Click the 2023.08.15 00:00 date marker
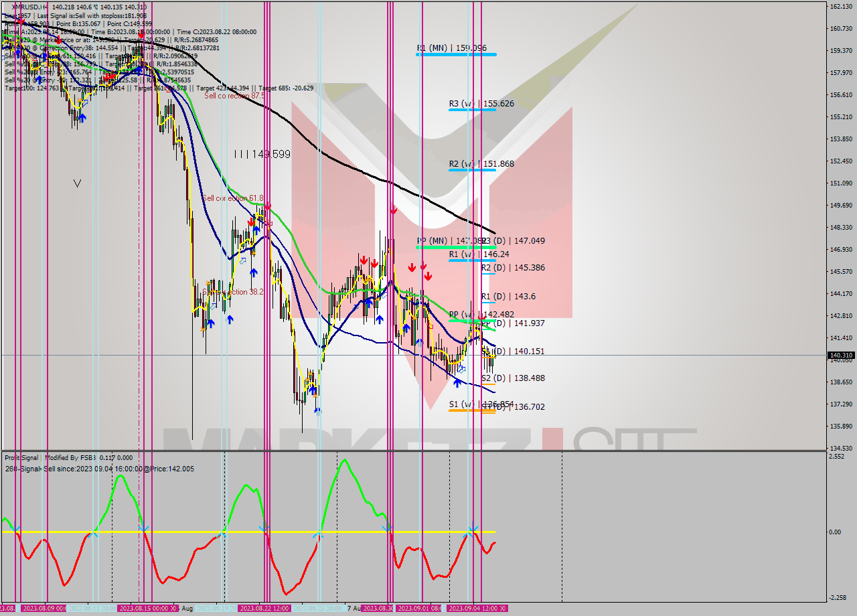Viewport: 857px width, 616px height. pyautogui.click(x=147, y=609)
